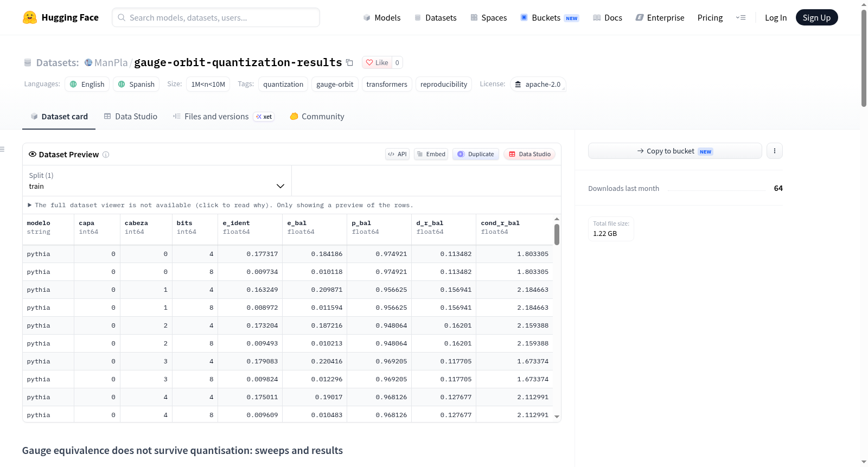Open Data Studio from preview header
The height and width of the screenshot is (467, 868).
click(529, 154)
